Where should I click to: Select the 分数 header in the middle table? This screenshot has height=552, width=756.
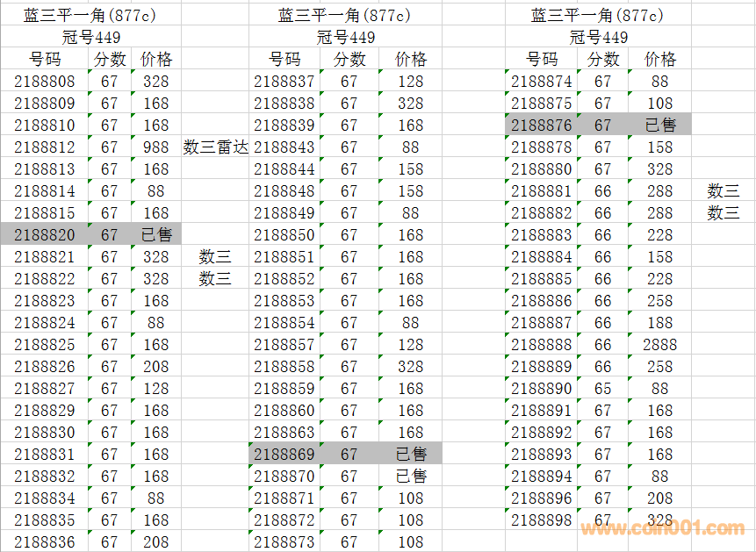point(349,60)
